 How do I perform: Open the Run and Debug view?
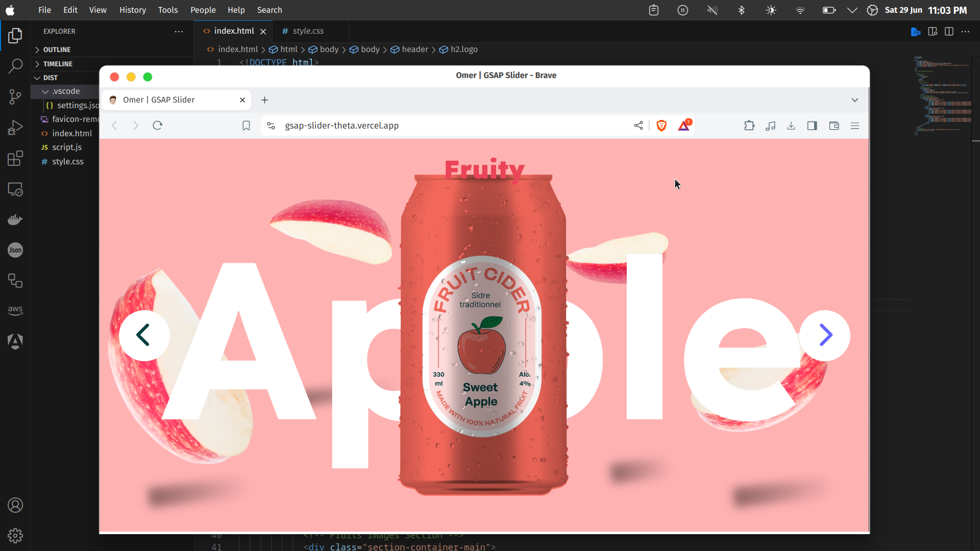(x=15, y=128)
